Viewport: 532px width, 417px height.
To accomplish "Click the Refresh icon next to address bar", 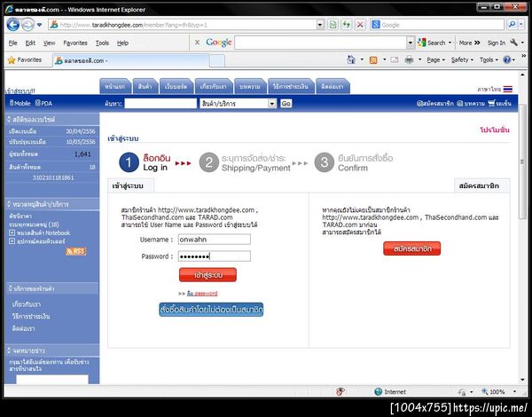I will (x=346, y=25).
